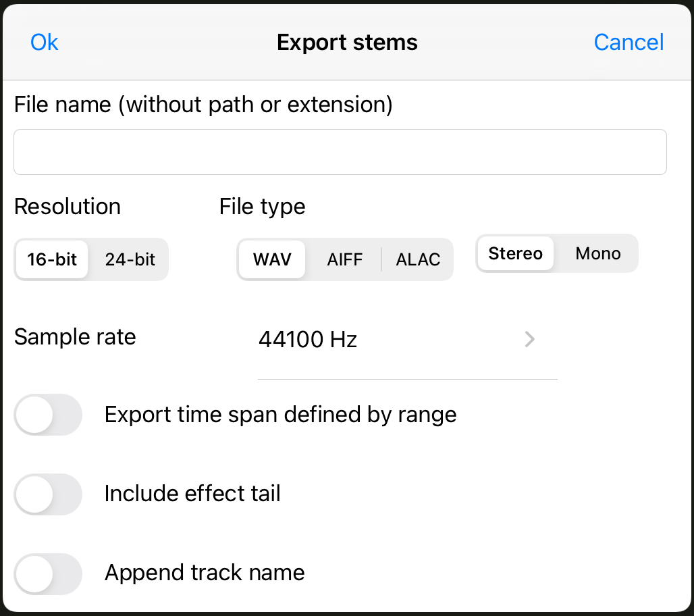Click the "Append track name" label text

205,573
